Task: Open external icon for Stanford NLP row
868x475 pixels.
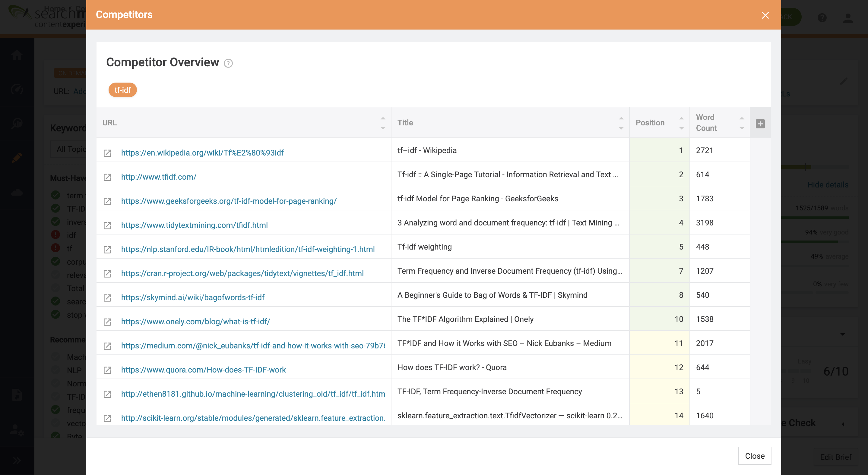Action: click(x=107, y=250)
